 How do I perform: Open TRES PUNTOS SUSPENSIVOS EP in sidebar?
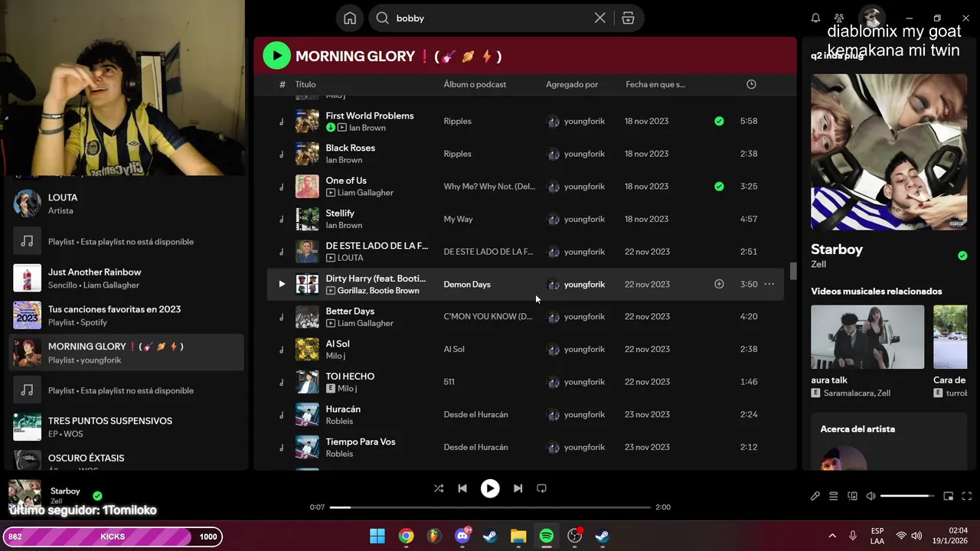click(126, 427)
